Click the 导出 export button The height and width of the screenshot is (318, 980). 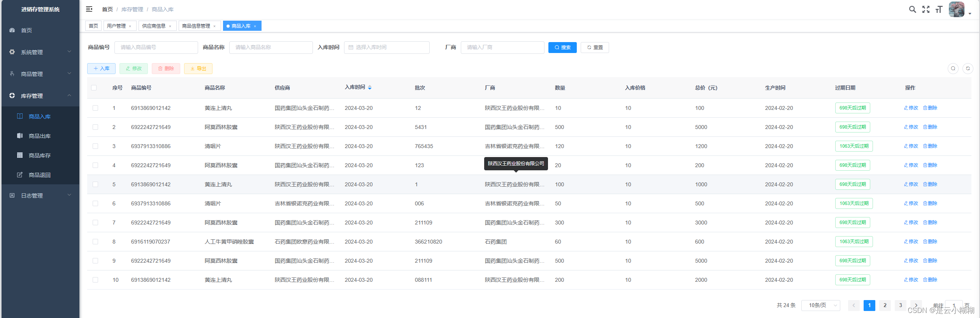198,69
